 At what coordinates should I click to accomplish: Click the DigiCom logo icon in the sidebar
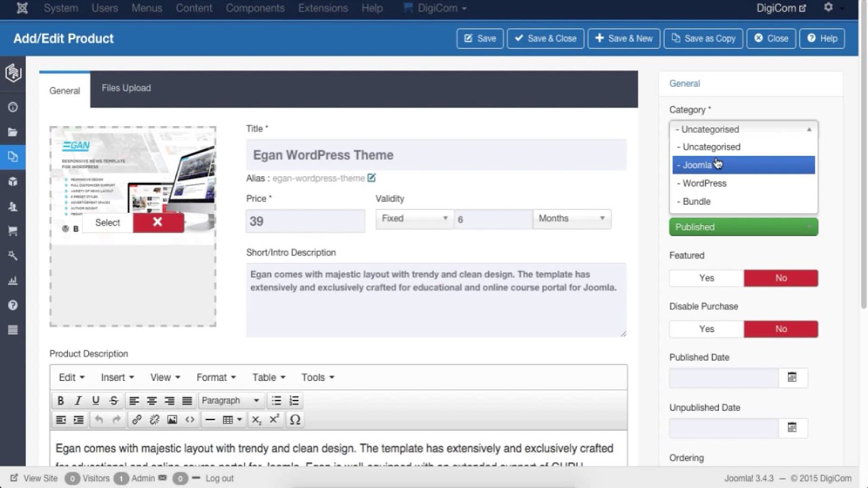tap(13, 73)
